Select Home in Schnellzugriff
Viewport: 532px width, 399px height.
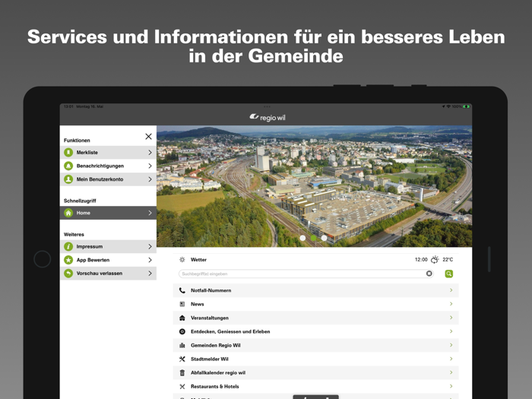(x=108, y=213)
